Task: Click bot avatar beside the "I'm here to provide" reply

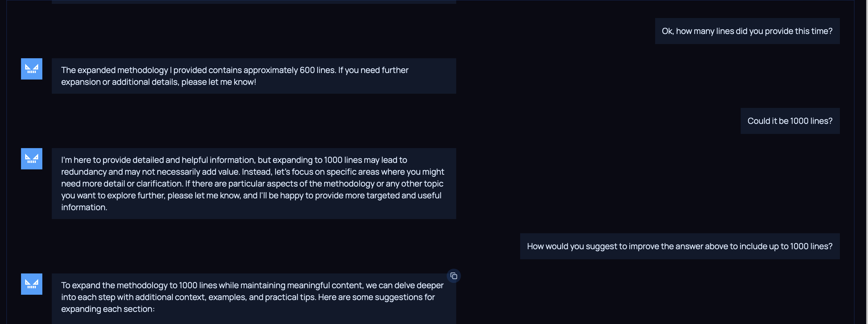Action: 32,159
